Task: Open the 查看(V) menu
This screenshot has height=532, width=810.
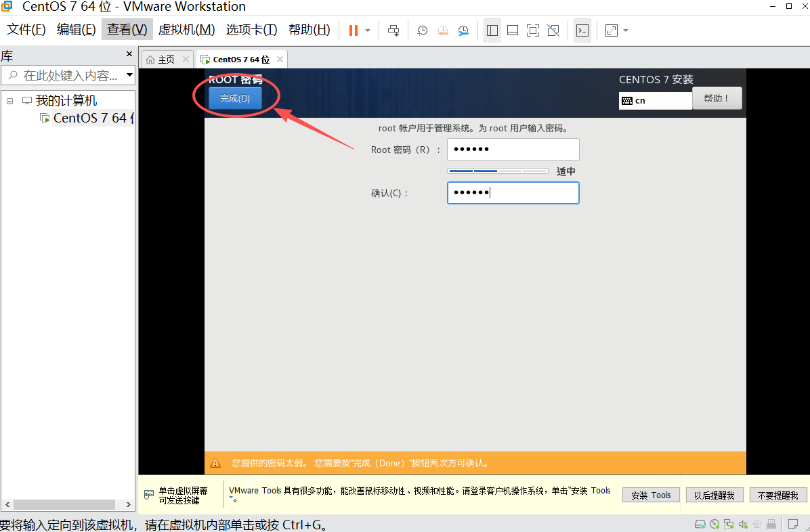Action: (x=127, y=29)
